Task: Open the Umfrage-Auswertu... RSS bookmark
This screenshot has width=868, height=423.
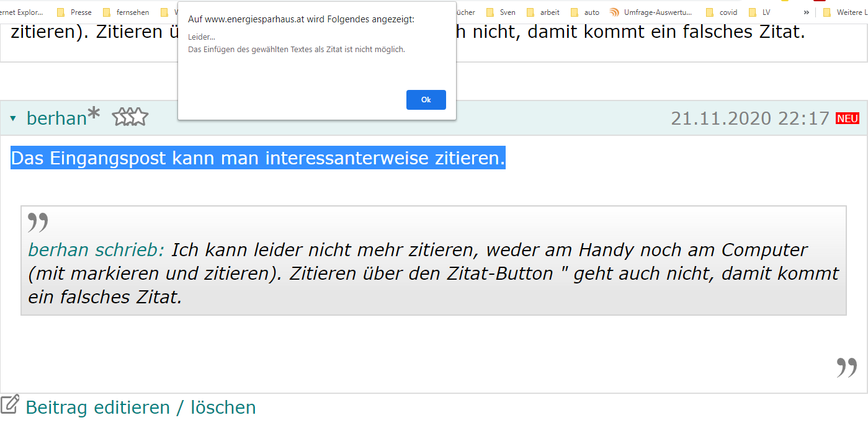Action: (651, 12)
